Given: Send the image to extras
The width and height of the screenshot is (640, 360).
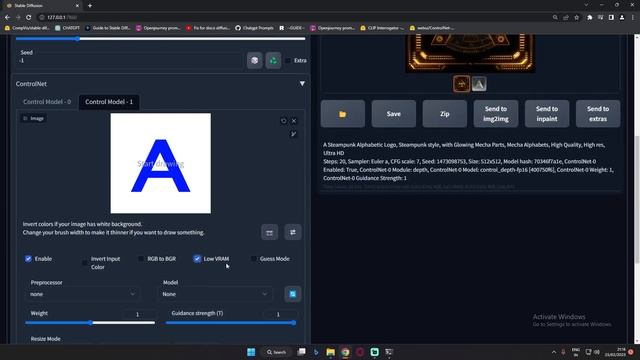Looking at the screenshot, I should tap(598, 114).
